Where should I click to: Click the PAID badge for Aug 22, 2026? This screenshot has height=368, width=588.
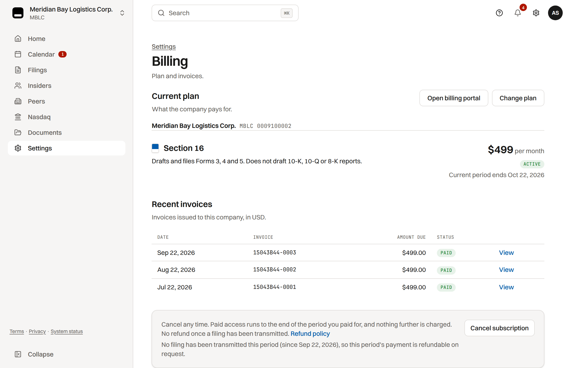446,270
